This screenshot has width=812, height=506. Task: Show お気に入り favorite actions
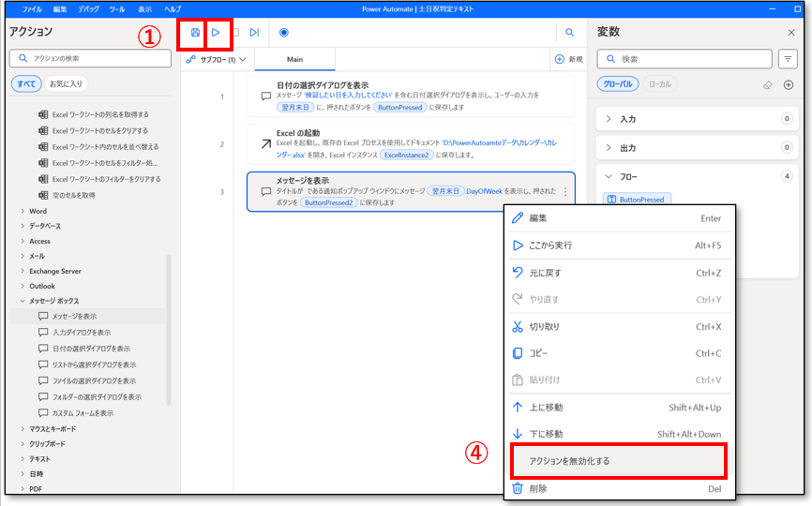tap(66, 84)
